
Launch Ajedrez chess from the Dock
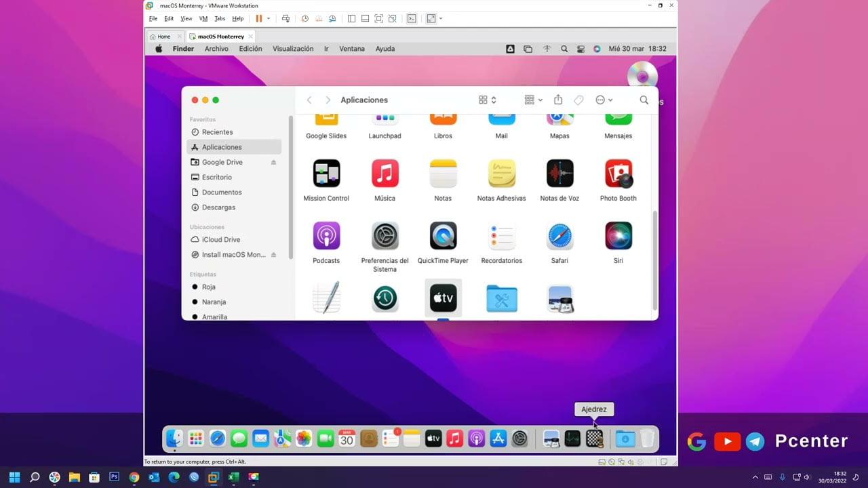pyautogui.click(x=594, y=439)
